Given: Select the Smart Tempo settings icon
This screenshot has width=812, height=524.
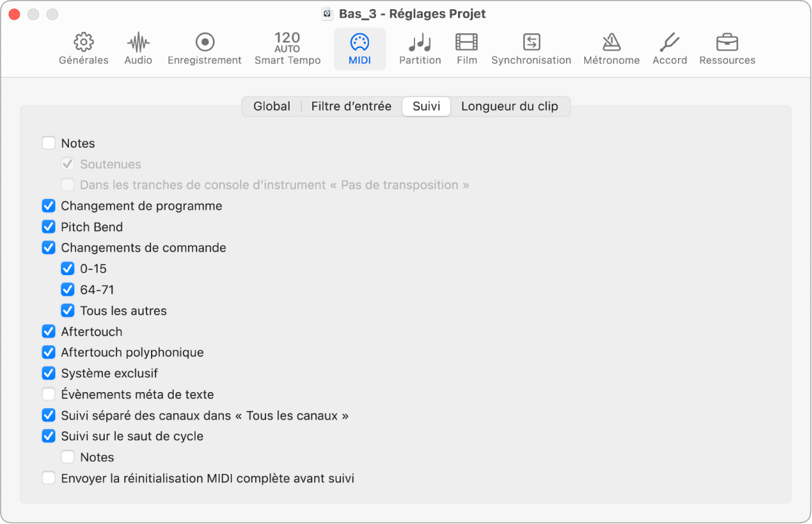Looking at the screenshot, I should (288, 47).
